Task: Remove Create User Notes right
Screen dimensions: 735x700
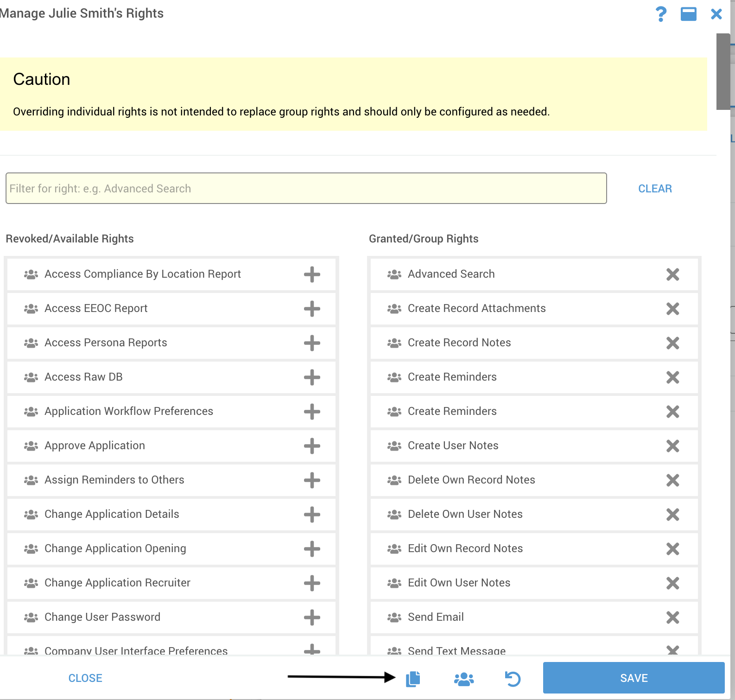Action: [x=673, y=446]
